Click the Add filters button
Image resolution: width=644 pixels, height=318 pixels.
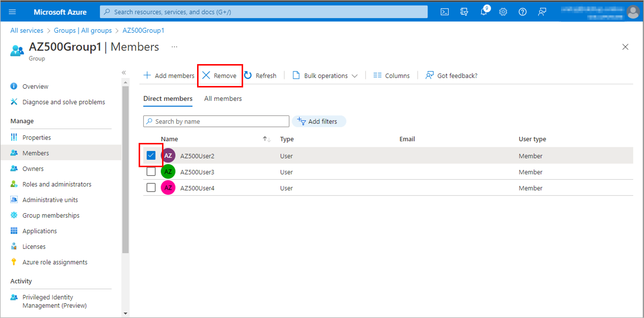[319, 121]
